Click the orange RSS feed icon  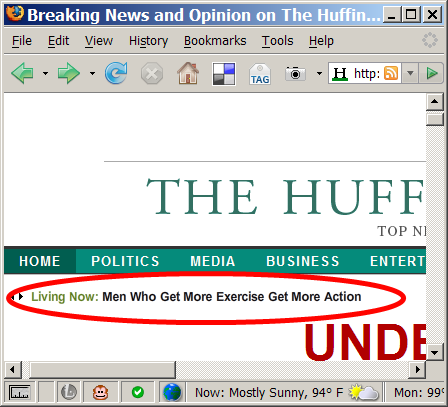point(391,73)
